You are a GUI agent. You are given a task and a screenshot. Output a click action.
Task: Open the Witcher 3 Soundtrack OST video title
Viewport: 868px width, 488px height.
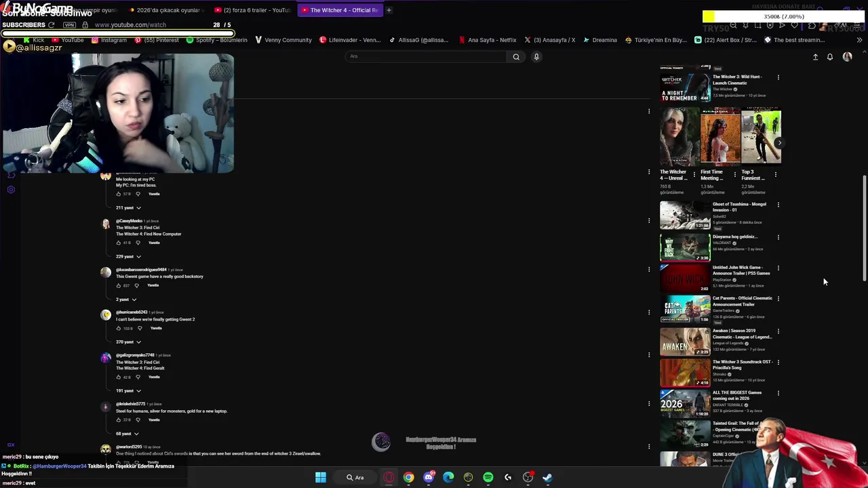click(x=742, y=365)
